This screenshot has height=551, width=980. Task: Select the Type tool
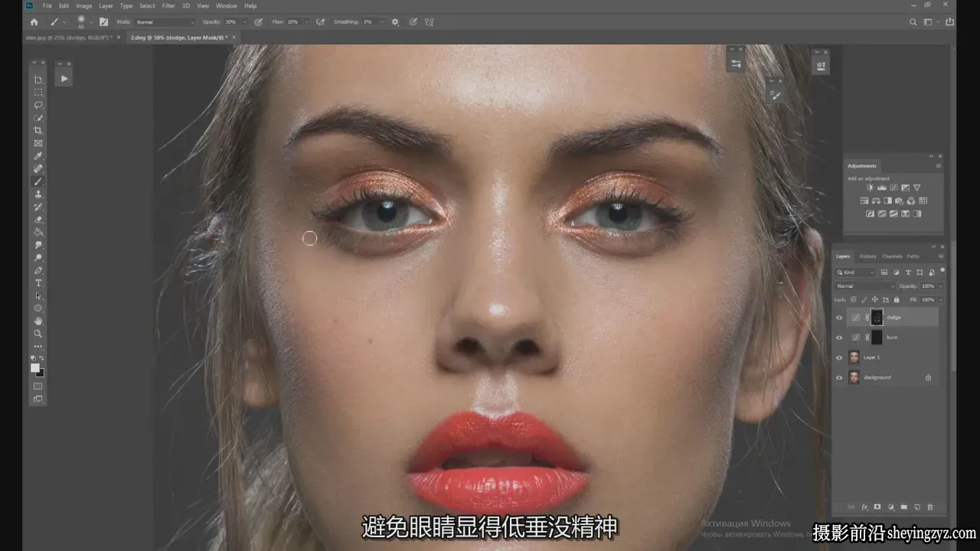(x=38, y=283)
